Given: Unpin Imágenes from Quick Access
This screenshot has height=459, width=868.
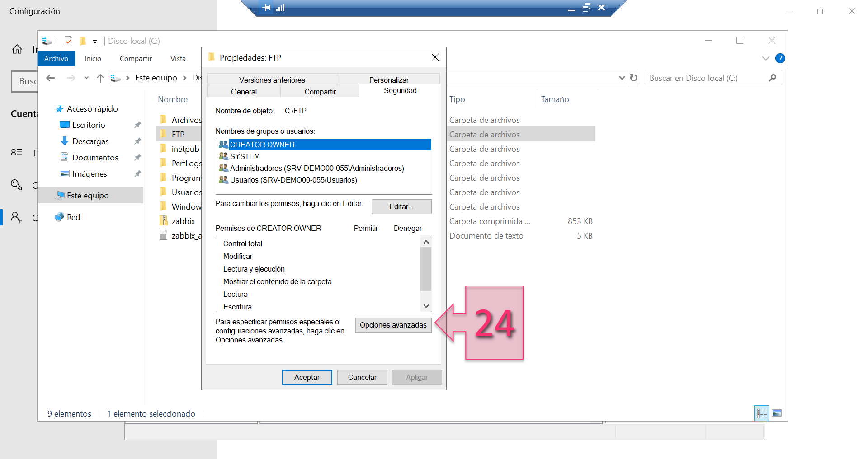Looking at the screenshot, I should 137,173.
